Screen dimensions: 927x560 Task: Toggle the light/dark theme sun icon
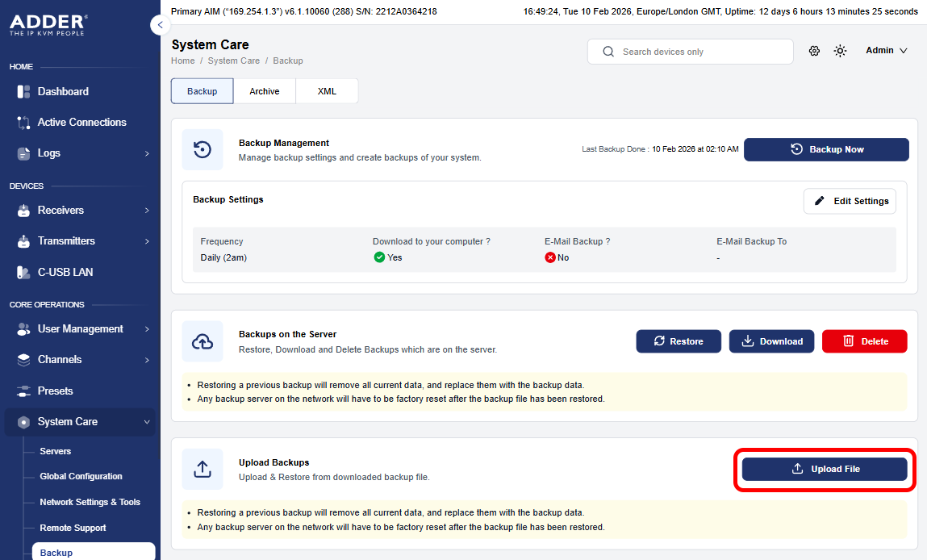(x=840, y=51)
